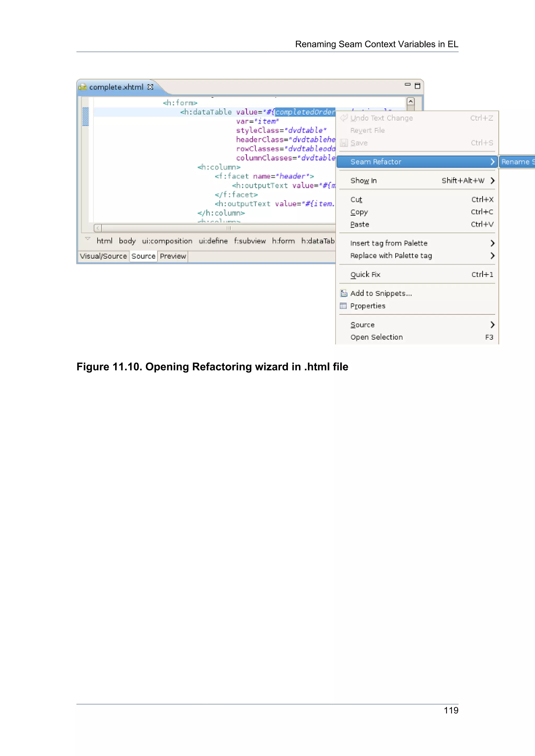The width and height of the screenshot is (535, 756).
Task: Choose Save in the context menu
Action: [x=417, y=143]
